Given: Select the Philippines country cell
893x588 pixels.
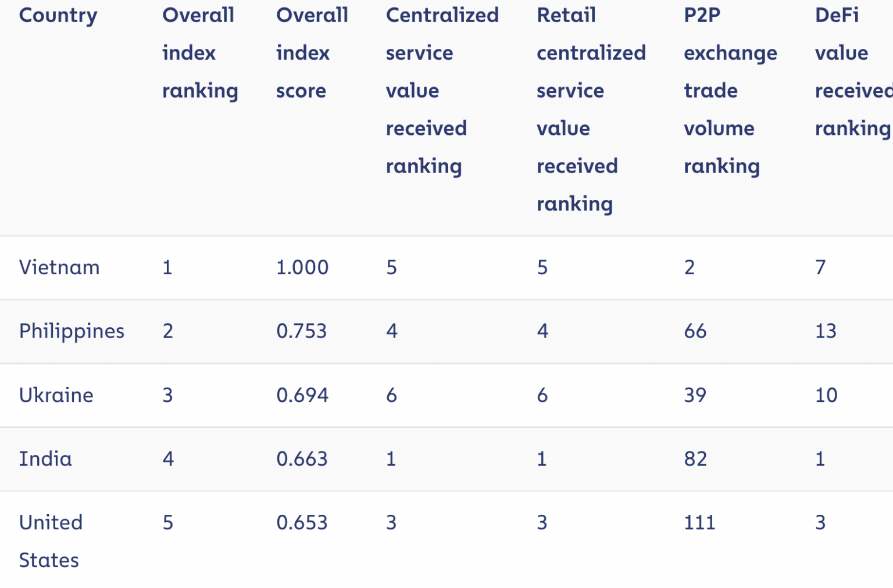Looking at the screenshot, I should click(72, 331).
